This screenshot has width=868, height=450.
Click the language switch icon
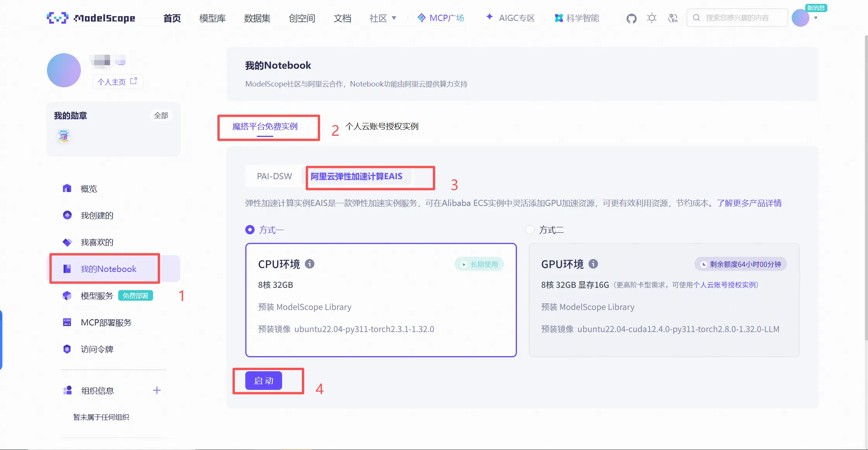coord(673,18)
